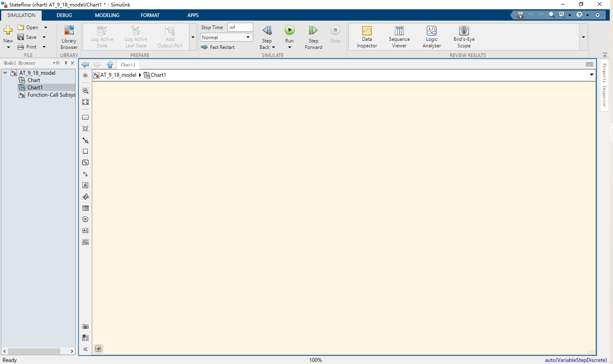Image resolution: width=613 pixels, height=364 pixels.
Task: Collapse the AT_9_18_model tree node
Action: (x=5, y=73)
